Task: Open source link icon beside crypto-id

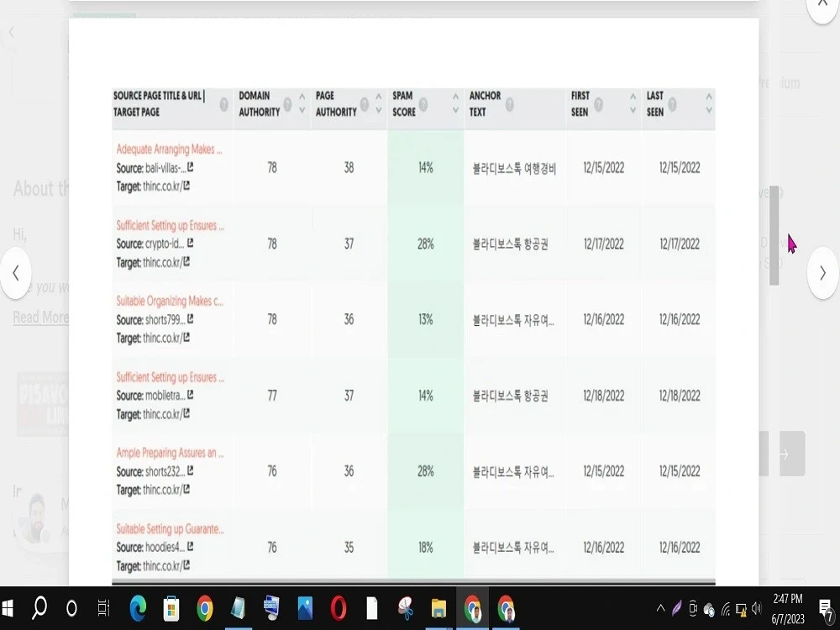Action: tap(190, 244)
